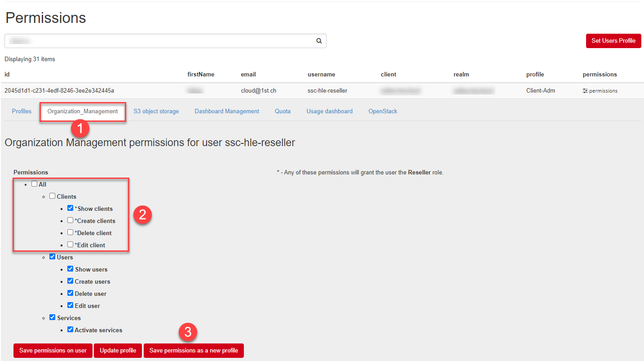Open the Usage dashboard tab
The image size is (644, 361).
[330, 111]
